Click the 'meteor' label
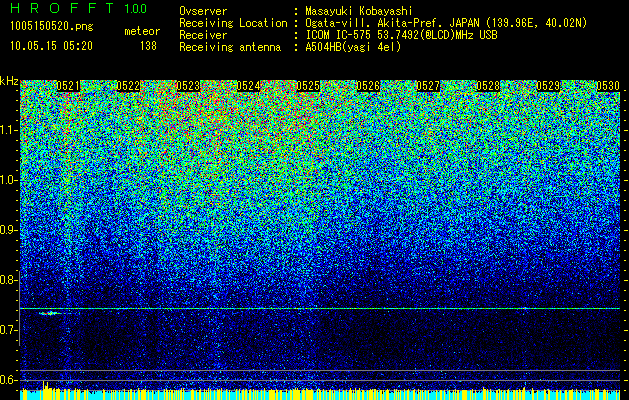Image resolution: width=629 pixels, height=400 pixels. (x=142, y=31)
